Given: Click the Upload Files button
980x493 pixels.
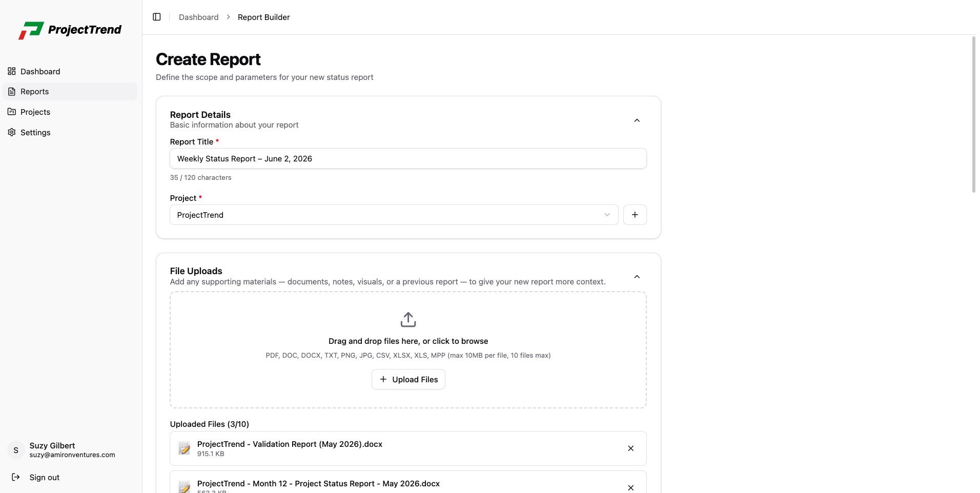Looking at the screenshot, I should pos(408,379).
